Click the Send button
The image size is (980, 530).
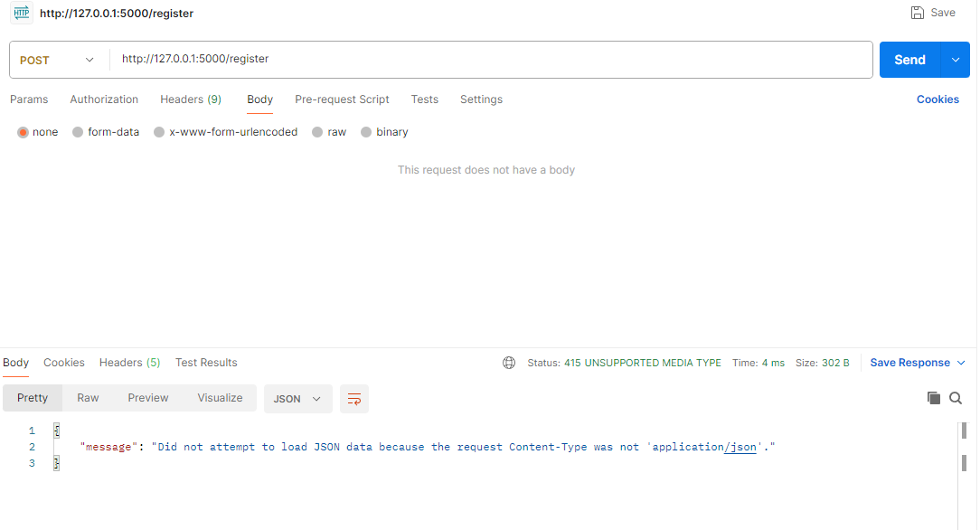(x=909, y=60)
